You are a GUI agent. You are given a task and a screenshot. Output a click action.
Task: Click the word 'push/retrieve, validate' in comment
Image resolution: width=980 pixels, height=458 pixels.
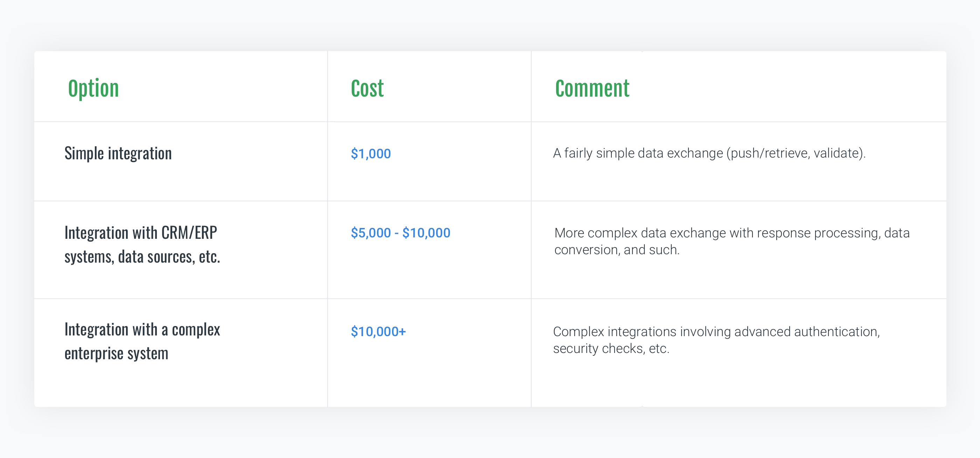click(795, 153)
